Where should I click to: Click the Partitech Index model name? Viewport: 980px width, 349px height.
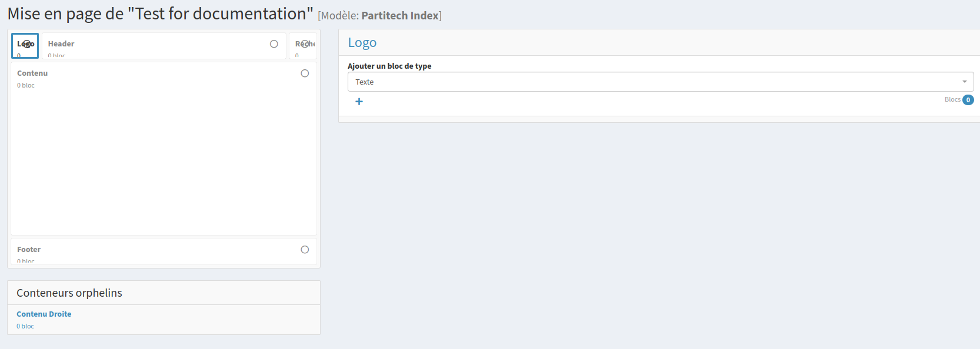pyautogui.click(x=400, y=16)
